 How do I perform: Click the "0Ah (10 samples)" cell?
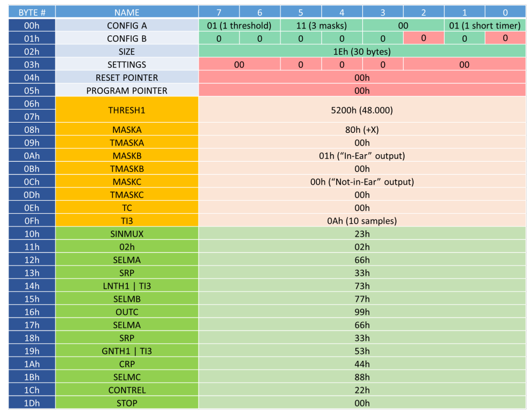362,221
